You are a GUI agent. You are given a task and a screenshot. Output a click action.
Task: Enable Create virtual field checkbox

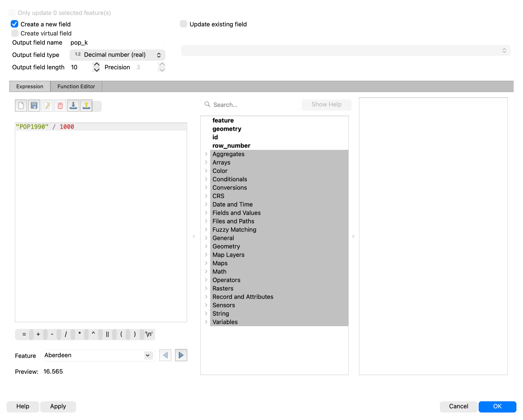click(15, 33)
